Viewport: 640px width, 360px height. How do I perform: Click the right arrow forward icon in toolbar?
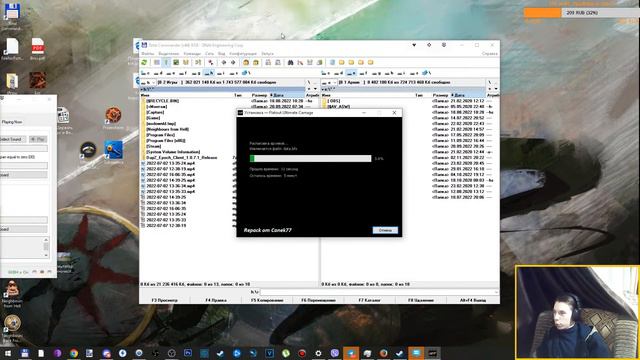233,62
